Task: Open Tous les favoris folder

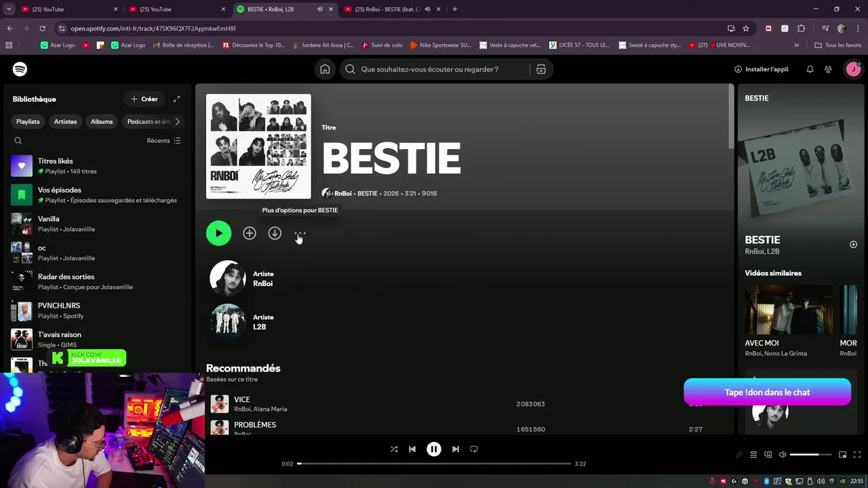Action: click(x=838, y=45)
